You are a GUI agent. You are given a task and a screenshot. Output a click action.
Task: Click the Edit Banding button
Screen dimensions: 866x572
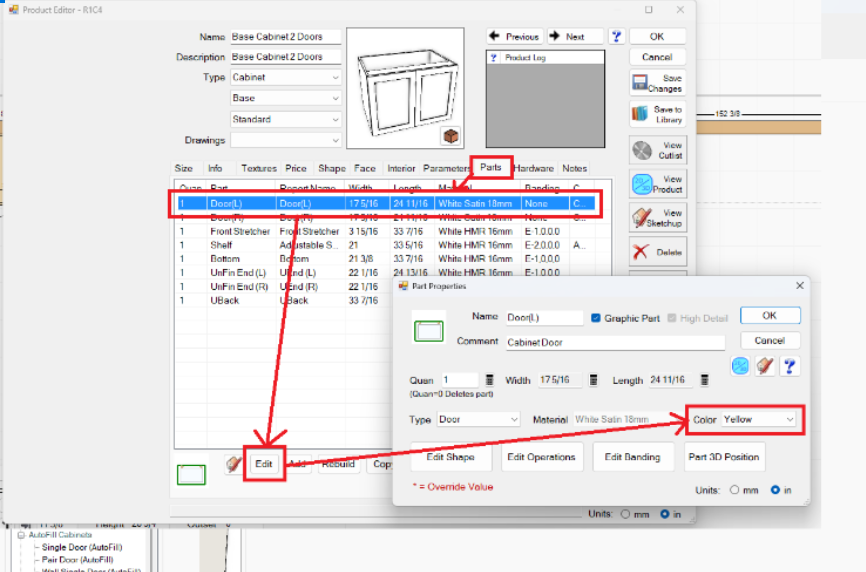point(635,457)
